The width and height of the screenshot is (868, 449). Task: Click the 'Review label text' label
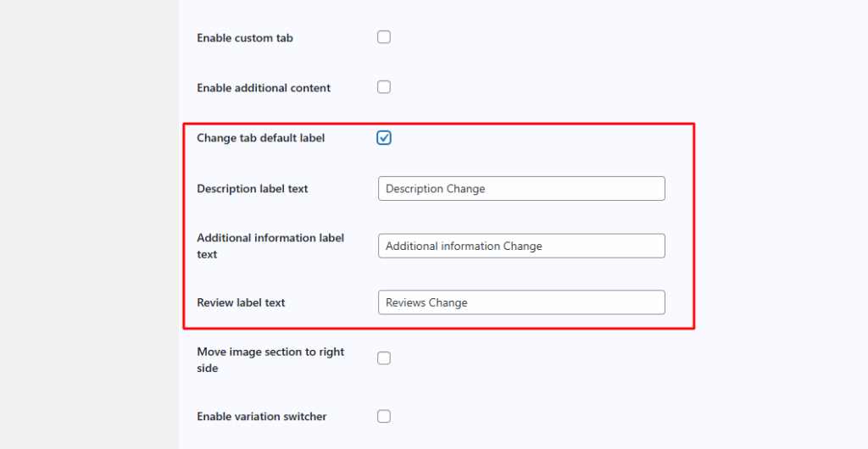(241, 302)
